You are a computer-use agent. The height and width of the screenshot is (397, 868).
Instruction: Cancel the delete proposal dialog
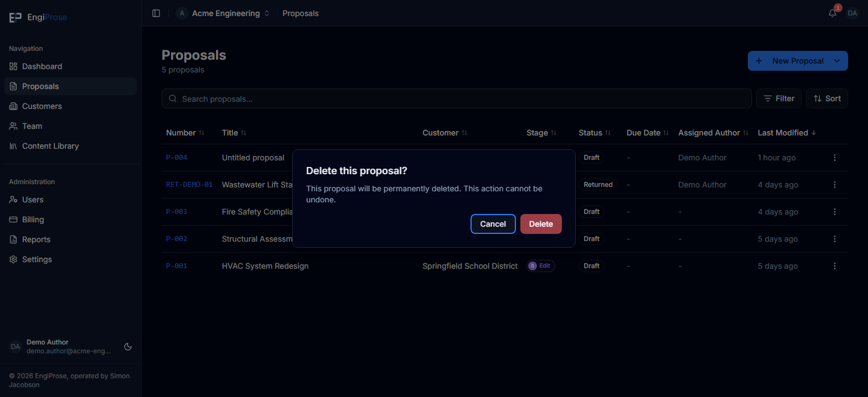493,224
